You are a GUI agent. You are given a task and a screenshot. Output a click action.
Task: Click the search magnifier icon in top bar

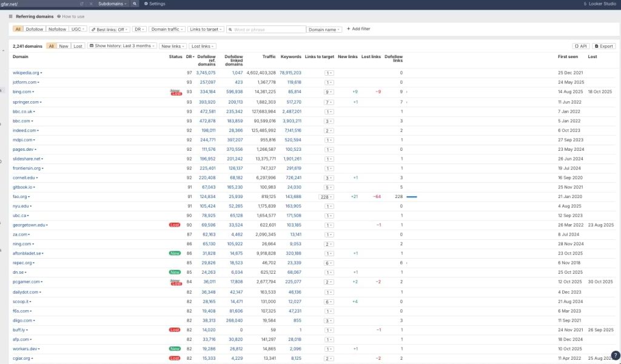click(x=135, y=4)
